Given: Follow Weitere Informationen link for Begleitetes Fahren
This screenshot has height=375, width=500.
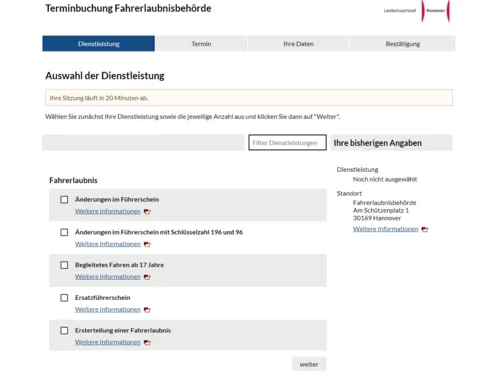Looking at the screenshot, I should click(108, 277).
